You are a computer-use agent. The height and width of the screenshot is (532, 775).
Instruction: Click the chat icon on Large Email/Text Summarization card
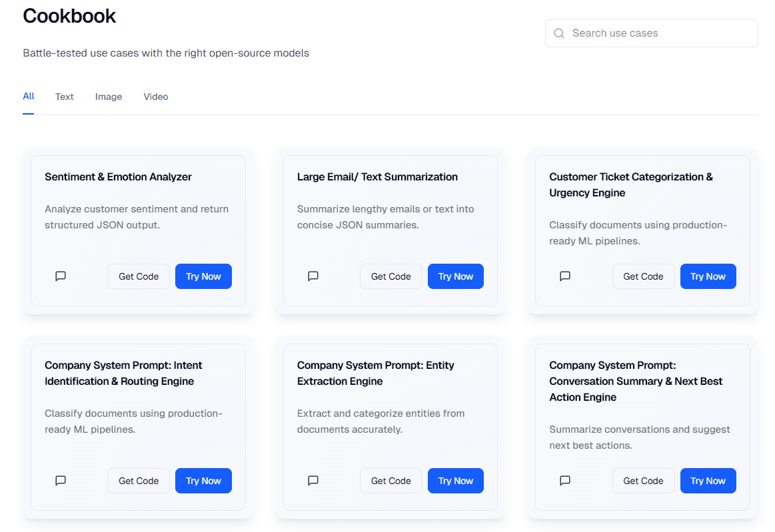313,276
